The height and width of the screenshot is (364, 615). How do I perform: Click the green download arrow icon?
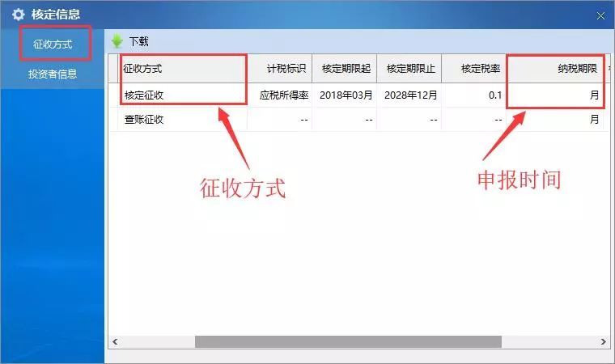117,41
